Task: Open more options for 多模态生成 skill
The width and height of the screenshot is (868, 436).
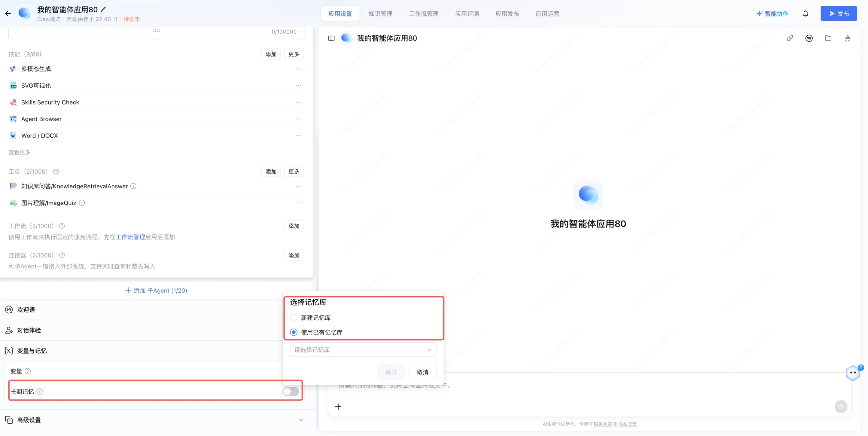Action: 298,69
